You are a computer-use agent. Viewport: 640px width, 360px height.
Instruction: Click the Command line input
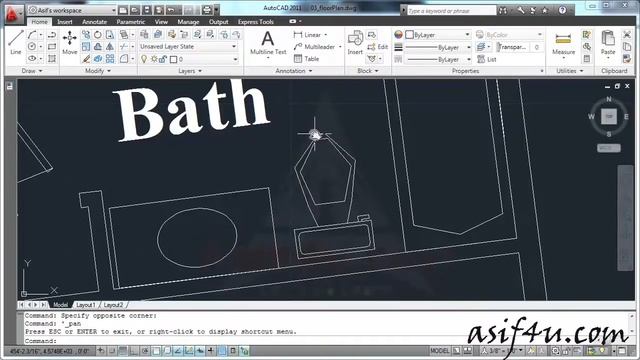tap(327, 340)
